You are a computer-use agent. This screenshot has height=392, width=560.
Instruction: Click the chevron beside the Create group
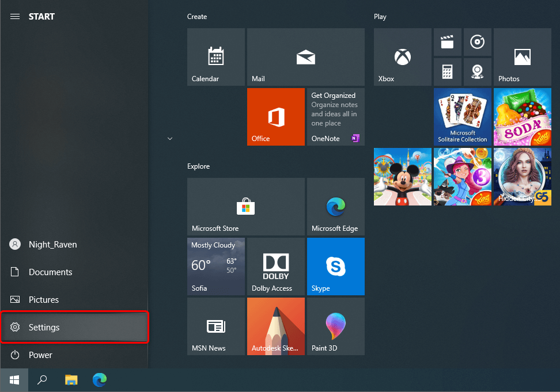170,138
